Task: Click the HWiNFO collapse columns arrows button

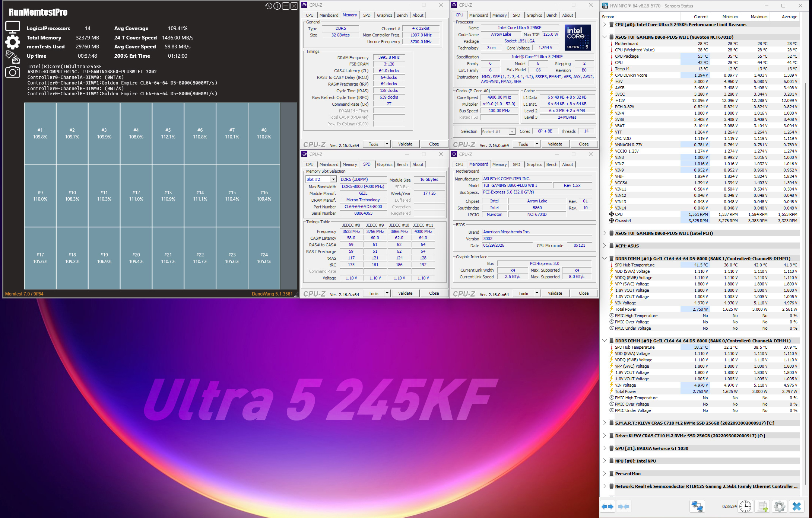Action: coord(623,506)
